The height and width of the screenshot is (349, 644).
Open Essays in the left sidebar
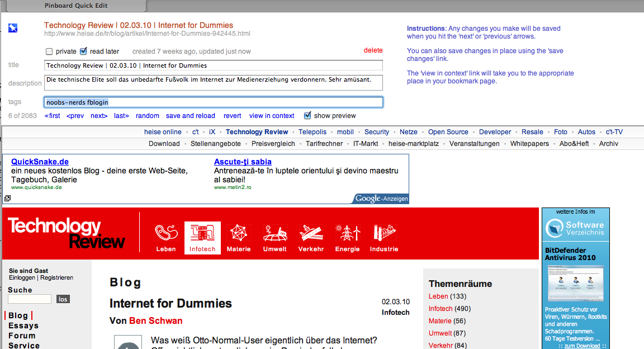coord(23,326)
